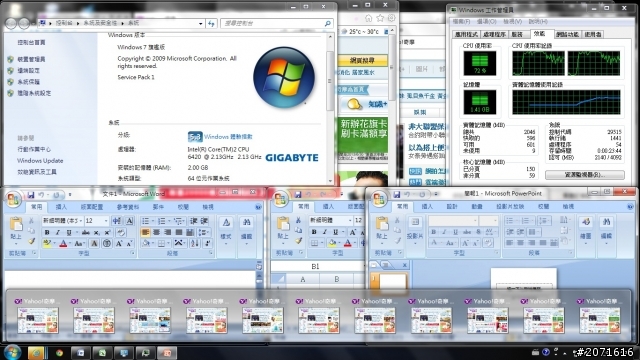Toggle Superscript in Word
The image size is (640, 360).
point(107,232)
